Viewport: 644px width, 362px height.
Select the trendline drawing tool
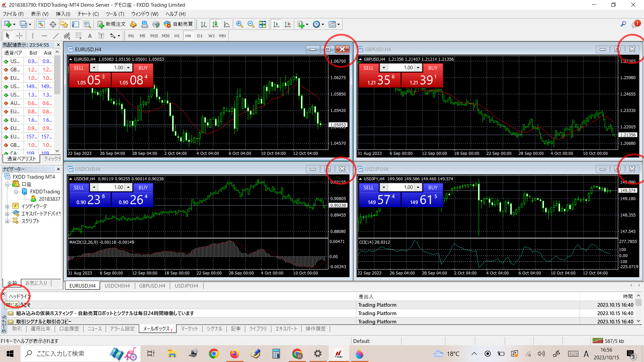coord(56,36)
